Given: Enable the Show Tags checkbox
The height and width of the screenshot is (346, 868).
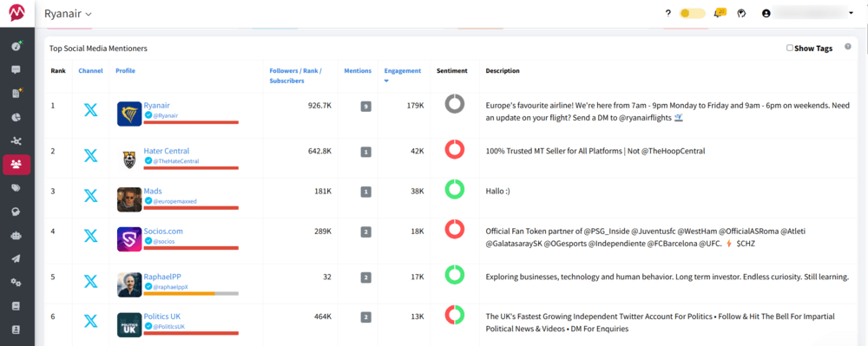Looking at the screenshot, I should (790, 48).
